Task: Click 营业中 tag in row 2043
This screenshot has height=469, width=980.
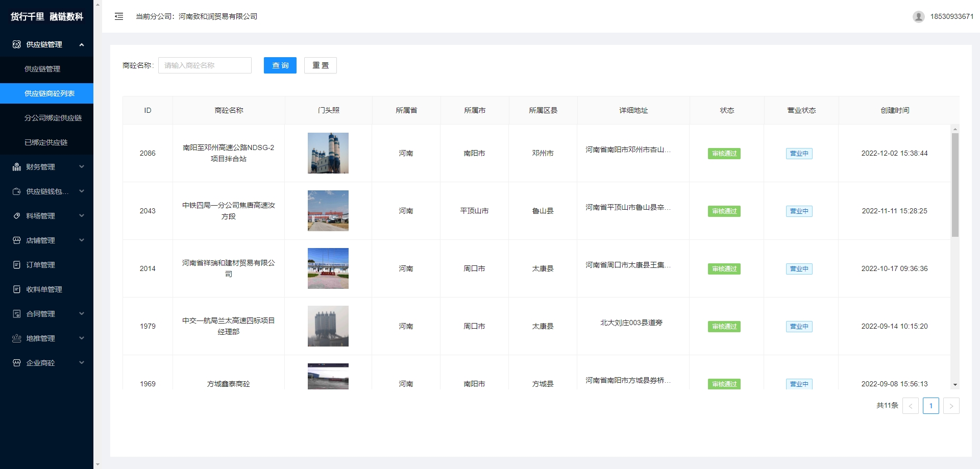Action: click(x=799, y=211)
